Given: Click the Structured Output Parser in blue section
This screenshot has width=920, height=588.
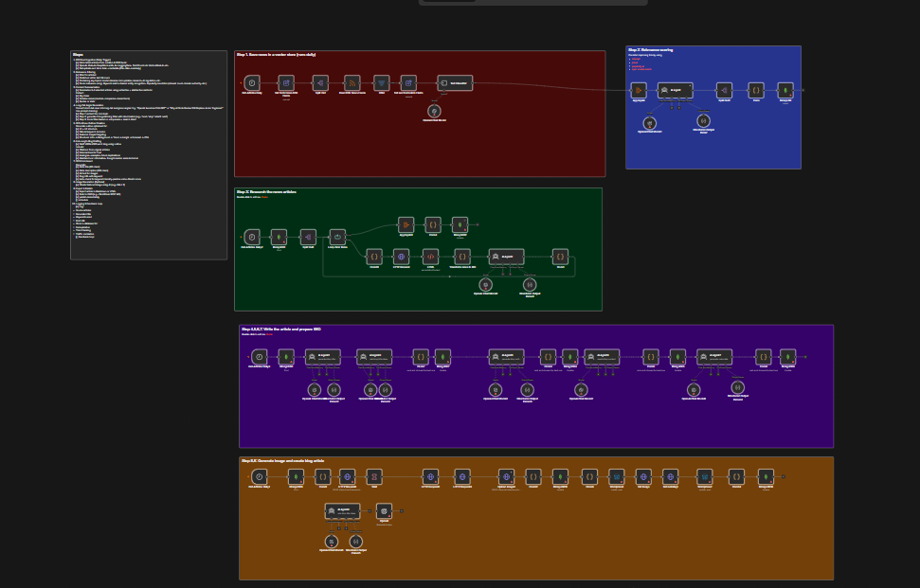Looking at the screenshot, I should pos(703,121).
